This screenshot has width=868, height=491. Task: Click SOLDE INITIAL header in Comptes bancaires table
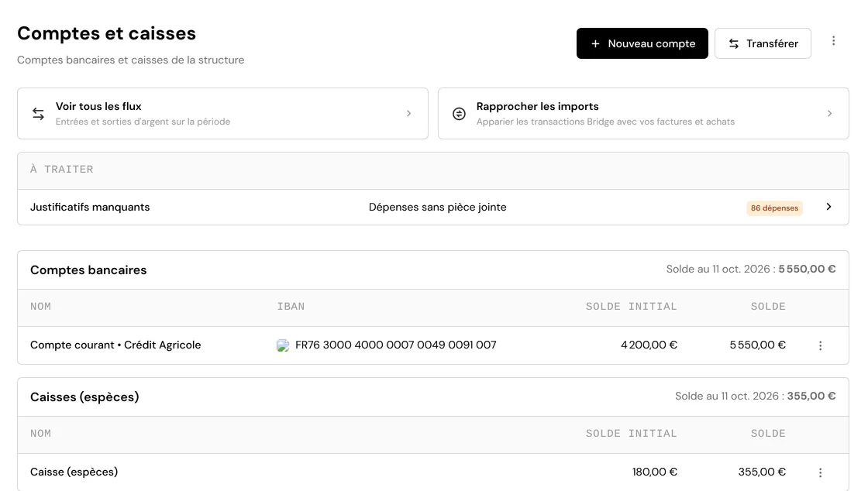point(631,307)
